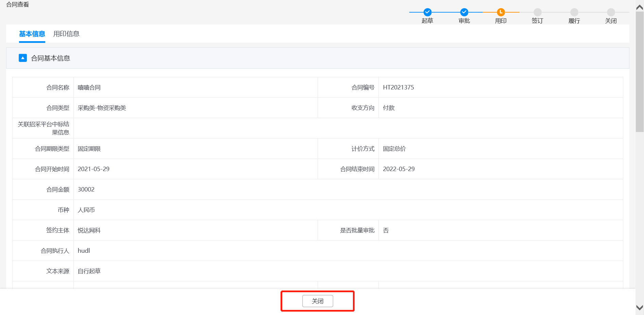Screen dimensions: 644x315
Task: Click the scroll down arrow on scrollbar
Action: coord(640,308)
